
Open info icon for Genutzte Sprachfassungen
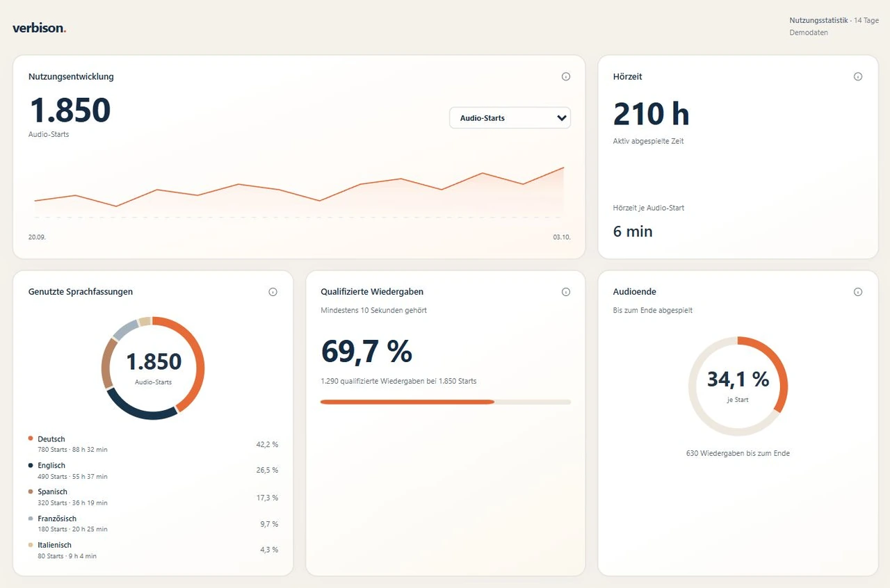click(273, 292)
